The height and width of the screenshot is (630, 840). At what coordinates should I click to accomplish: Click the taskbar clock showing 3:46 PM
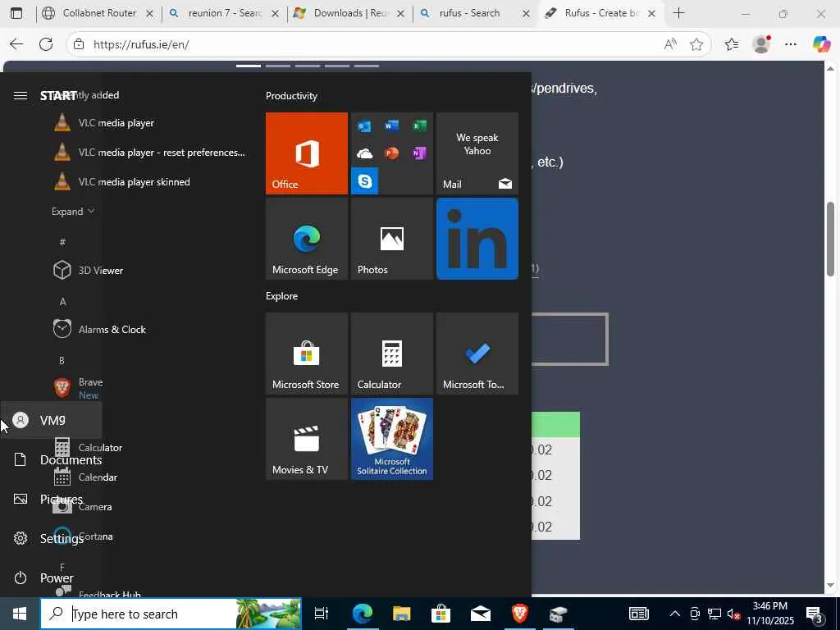tap(769, 614)
